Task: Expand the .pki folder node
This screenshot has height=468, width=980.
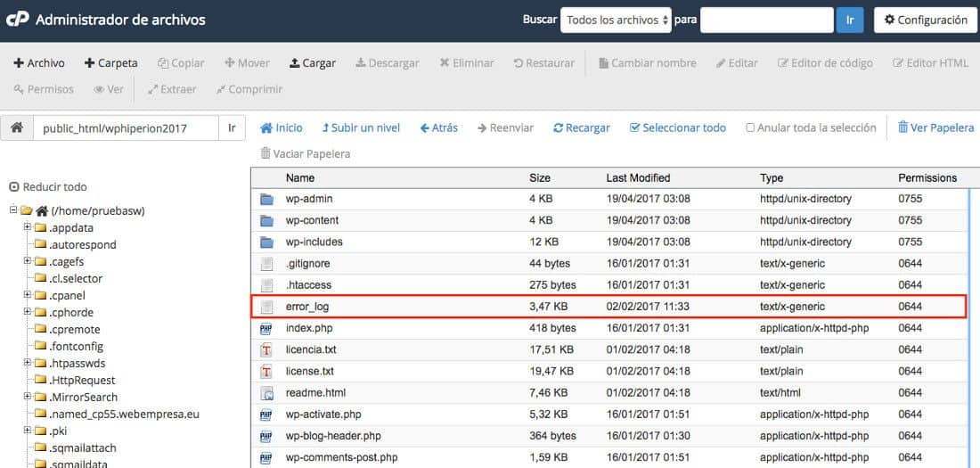Action: 27,430
